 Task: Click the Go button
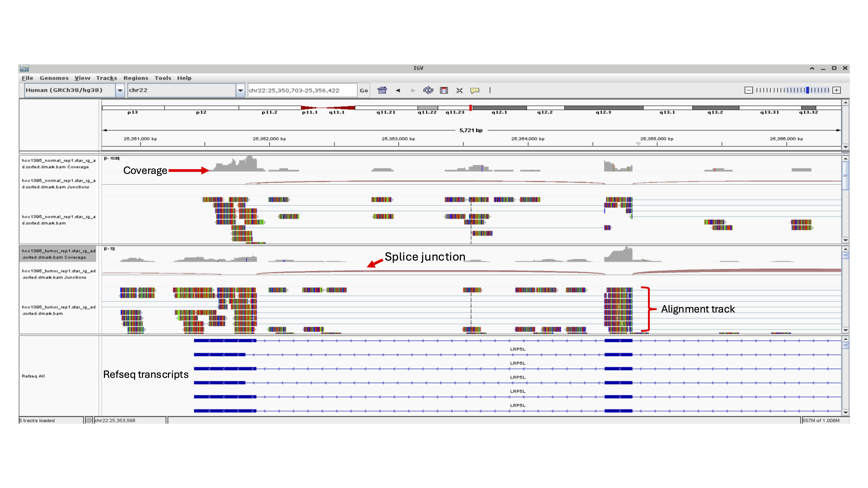click(364, 90)
